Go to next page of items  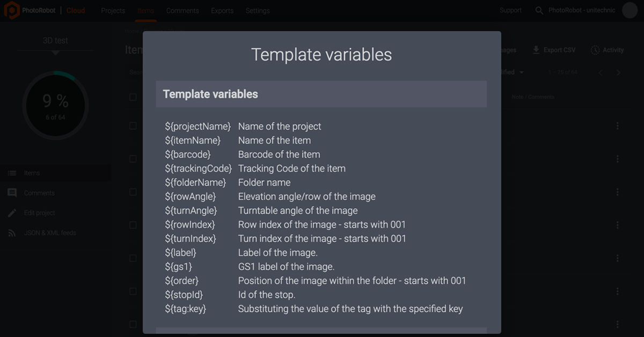coord(618,72)
